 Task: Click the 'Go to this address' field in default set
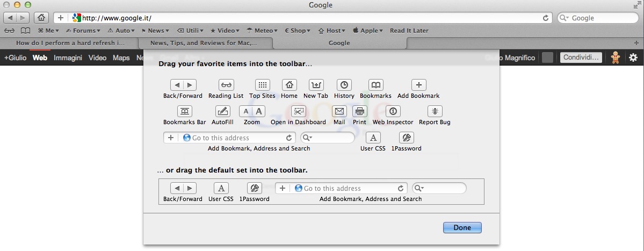[x=341, y=188]
